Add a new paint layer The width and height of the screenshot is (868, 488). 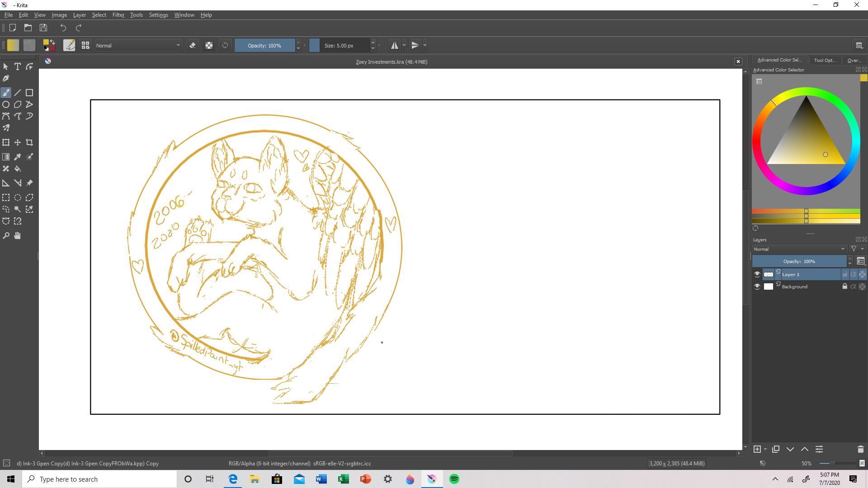click(x=757, y=449)
